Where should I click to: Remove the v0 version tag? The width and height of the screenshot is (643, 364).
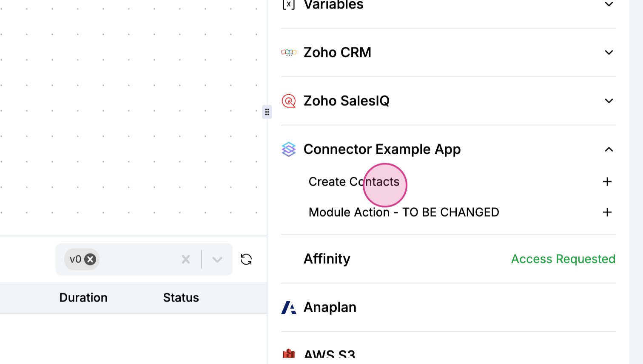coord(90,259)
